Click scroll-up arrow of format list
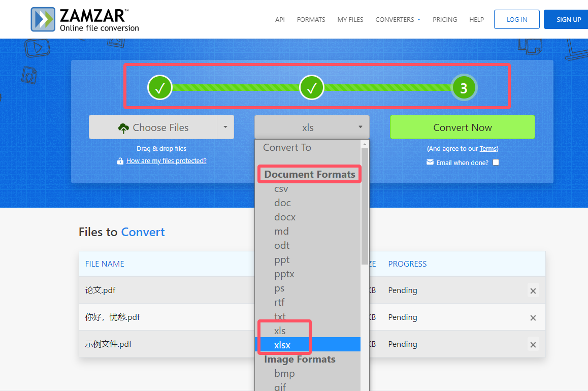588x391 pixels. point(365,144)
